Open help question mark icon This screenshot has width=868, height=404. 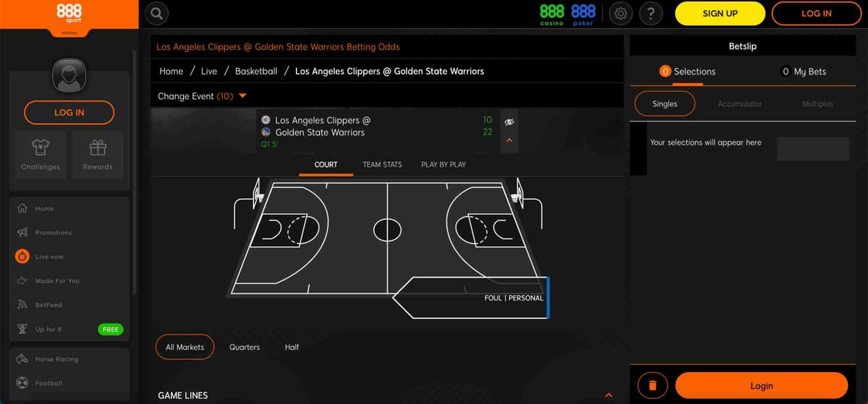point(651,14)
